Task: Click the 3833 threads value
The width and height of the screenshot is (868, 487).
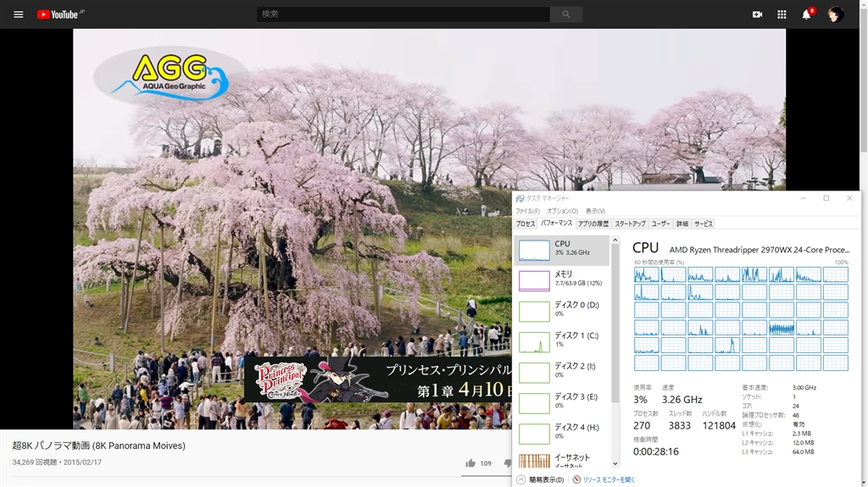Action: pos(679,425)
